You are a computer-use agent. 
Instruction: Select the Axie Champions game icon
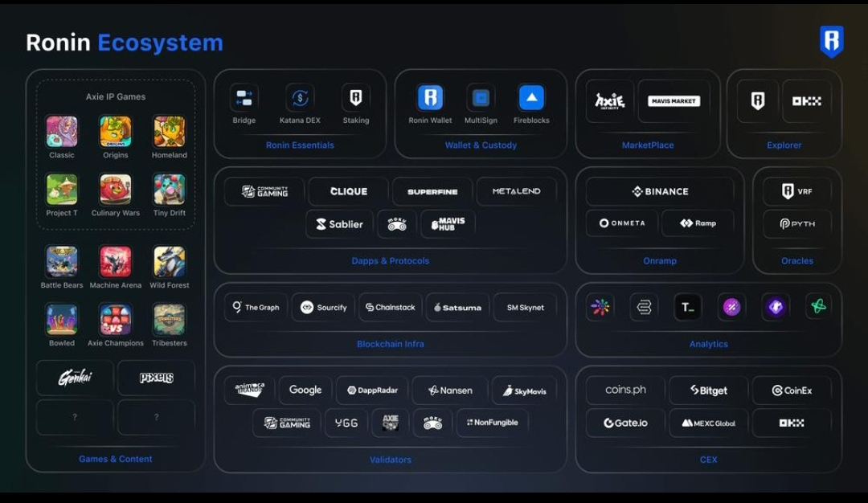(x=115, y=319)
